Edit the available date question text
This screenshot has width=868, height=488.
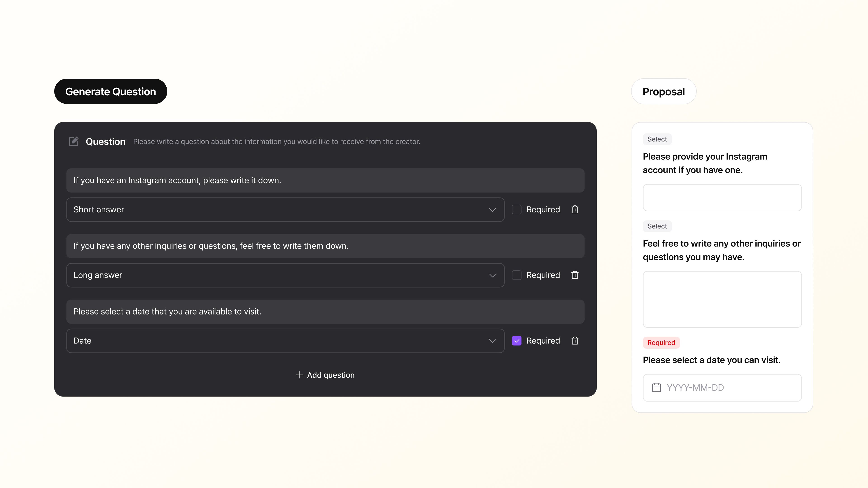click(325, 312)
